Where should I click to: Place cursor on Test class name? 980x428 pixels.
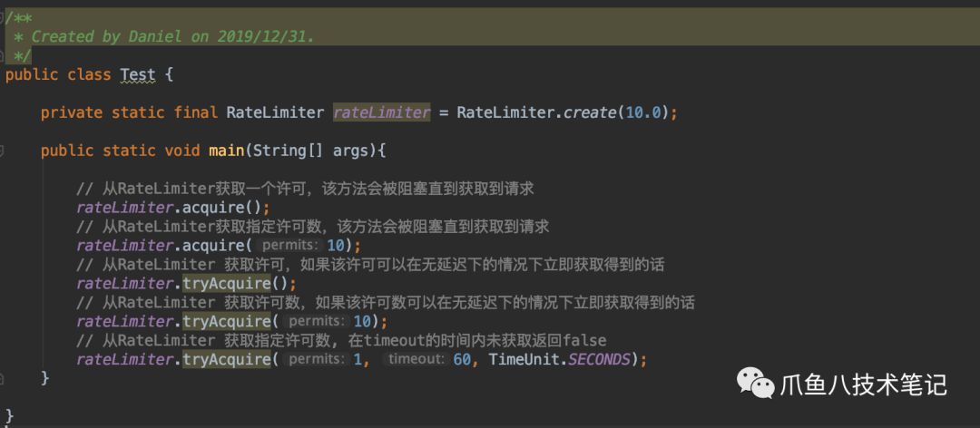pyautogui.click(x=138, y=74)
